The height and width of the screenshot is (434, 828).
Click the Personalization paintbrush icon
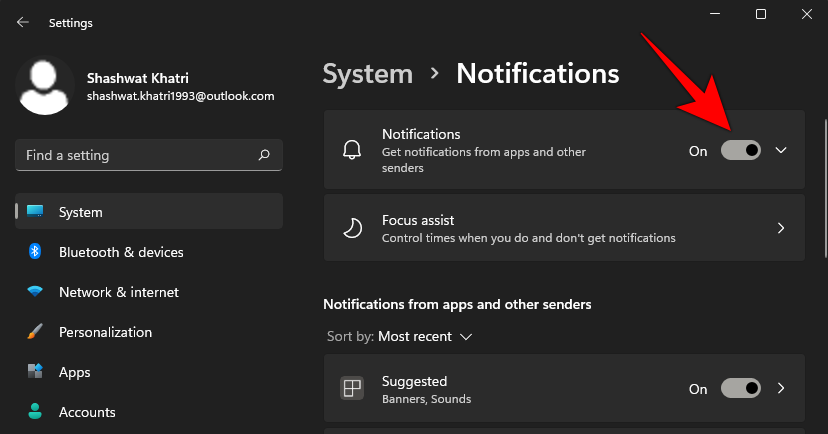(35, 332)
